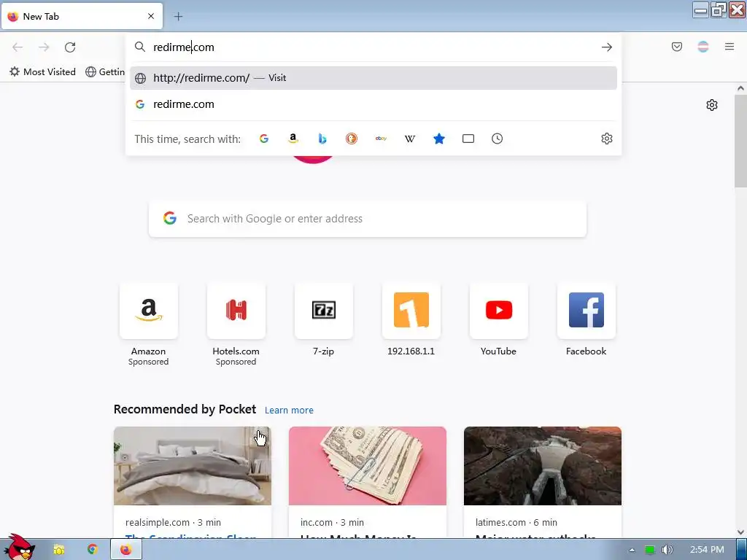This screenshot has height=560, width=747.
Task: Open the realsimple.com bedroom story thumbnail
Action: 193,466
